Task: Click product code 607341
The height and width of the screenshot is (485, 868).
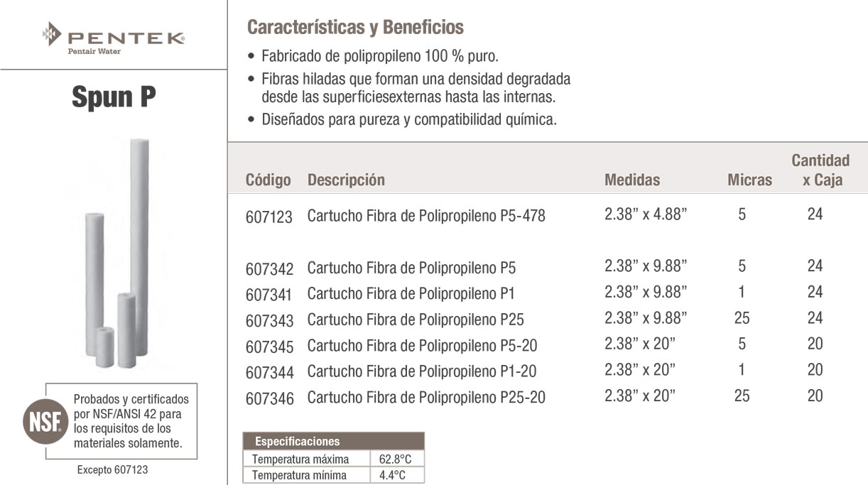Action: 268,294
